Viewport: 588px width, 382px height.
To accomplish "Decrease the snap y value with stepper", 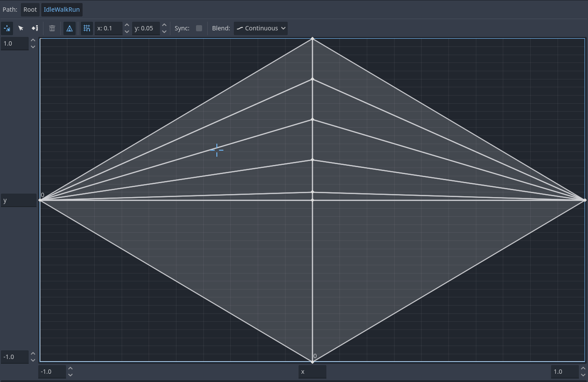I will [x=164, y=31].
